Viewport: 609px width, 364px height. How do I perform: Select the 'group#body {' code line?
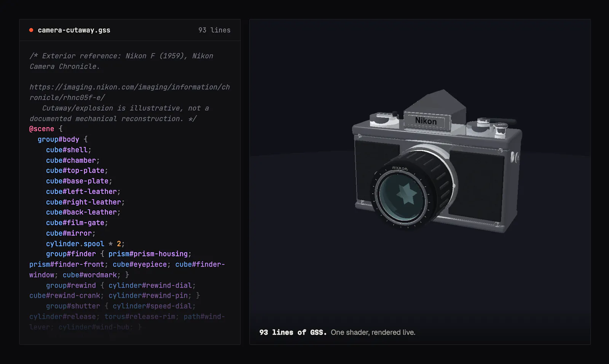coord(62,139)
